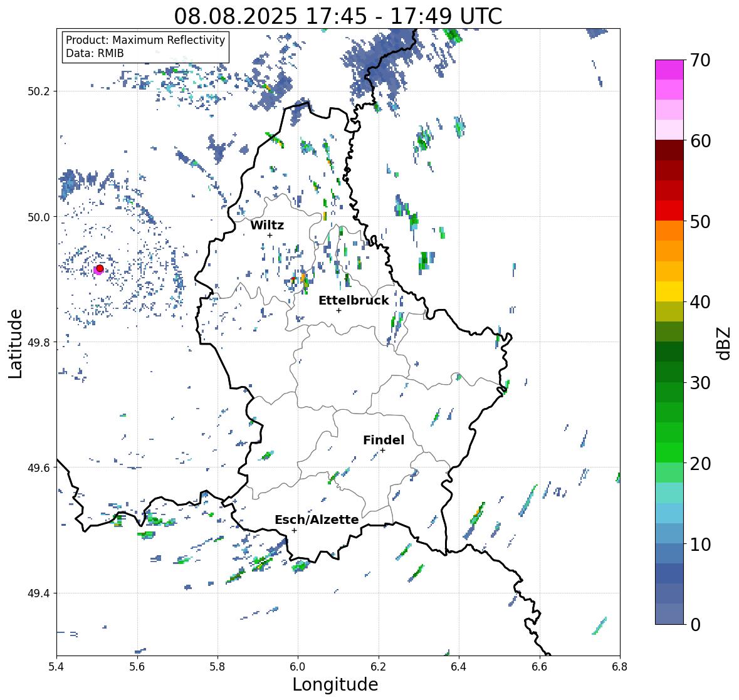The width and height of the screenshot is (739, 700).
Task: Click the Longitude axis label
Action: pyautogui.click(x=335, y=684)
